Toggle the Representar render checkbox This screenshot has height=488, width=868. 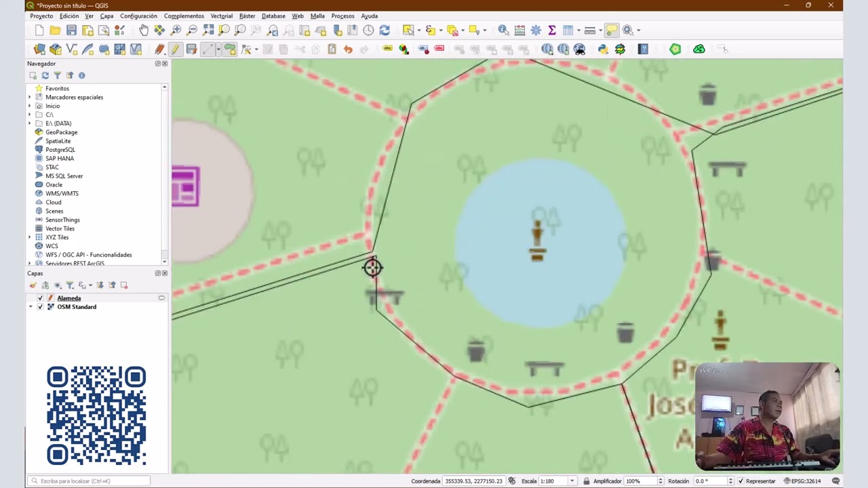coord(741,481)
